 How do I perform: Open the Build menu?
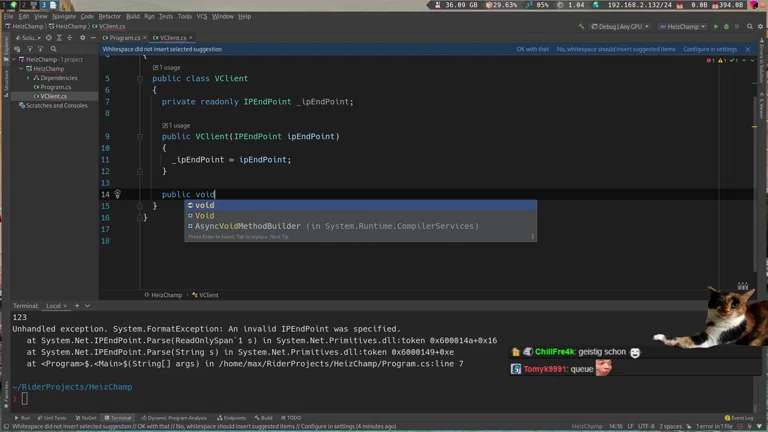pos(133,16)
